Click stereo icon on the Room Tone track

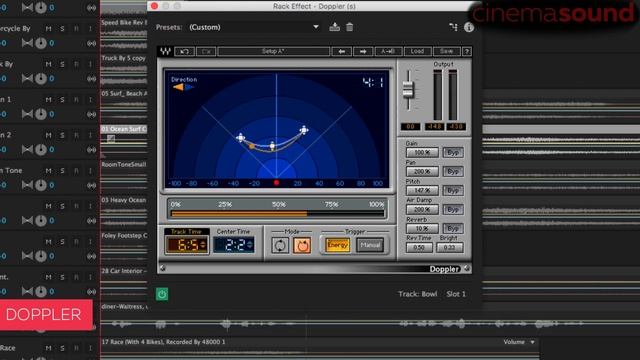[91, 185]
